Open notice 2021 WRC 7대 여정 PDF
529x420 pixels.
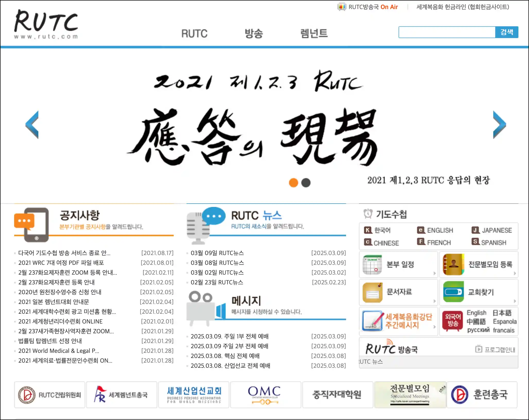[61, 263]
